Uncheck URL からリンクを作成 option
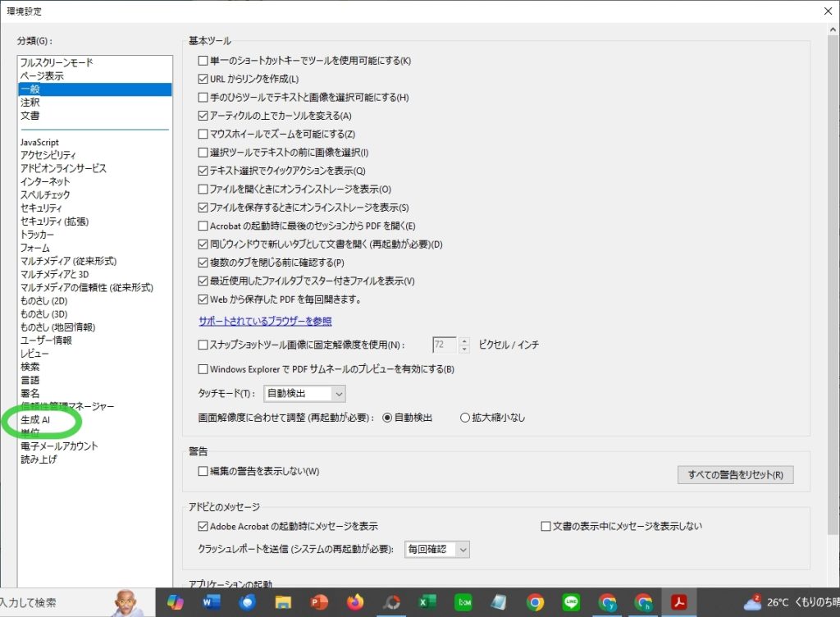 point(203,80)
